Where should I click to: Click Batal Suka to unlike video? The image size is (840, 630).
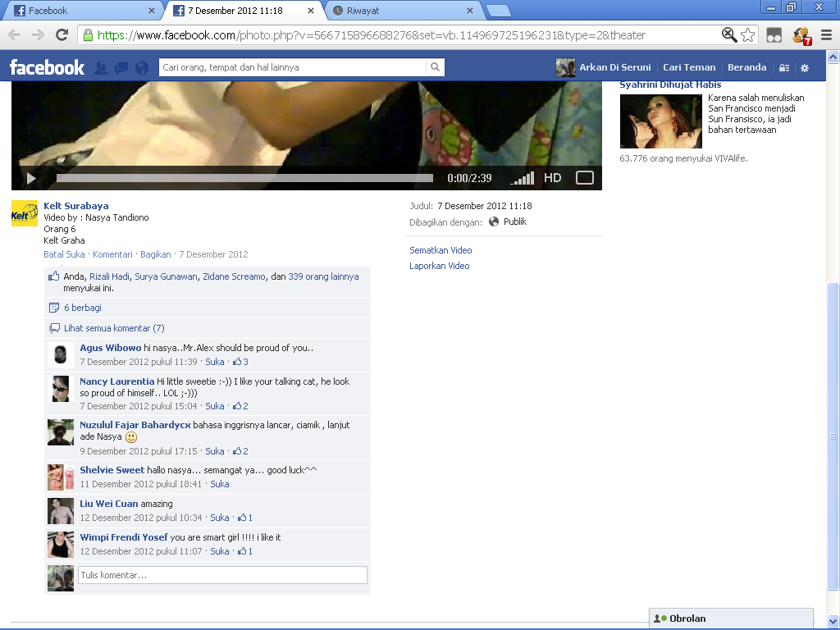click(64, 254)
